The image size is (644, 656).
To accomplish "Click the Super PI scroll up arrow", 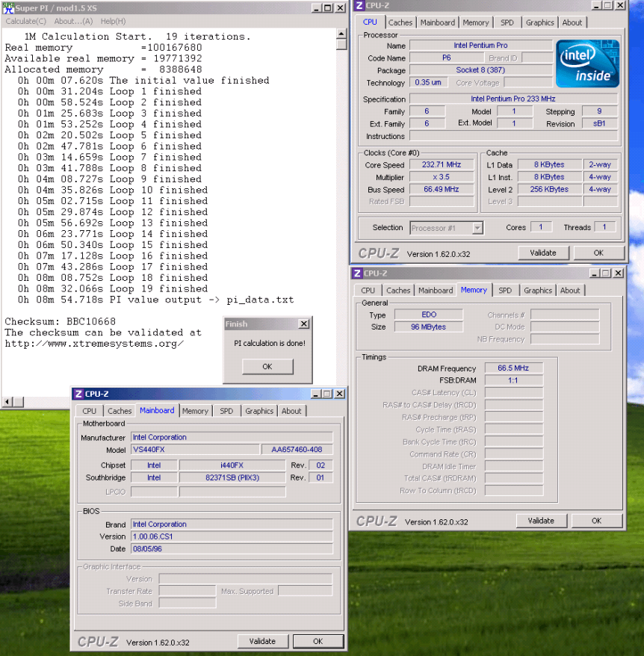I will [x=341, y=34].
